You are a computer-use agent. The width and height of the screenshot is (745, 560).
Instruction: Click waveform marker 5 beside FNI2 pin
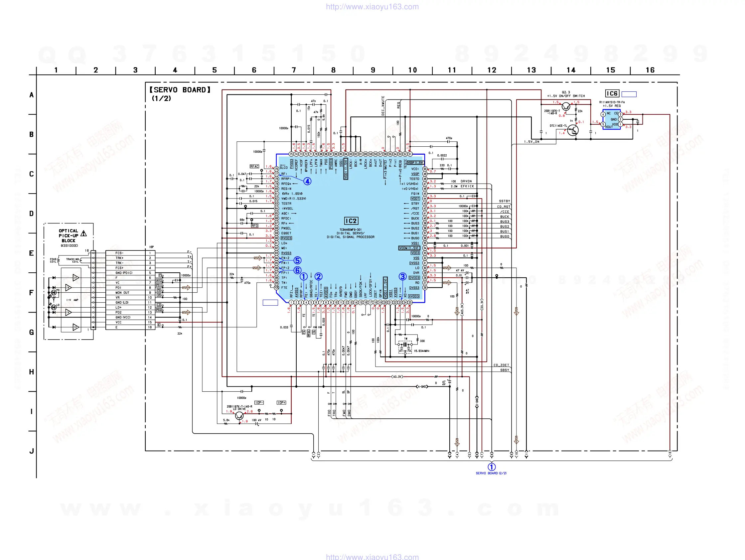tap(297, 260)
